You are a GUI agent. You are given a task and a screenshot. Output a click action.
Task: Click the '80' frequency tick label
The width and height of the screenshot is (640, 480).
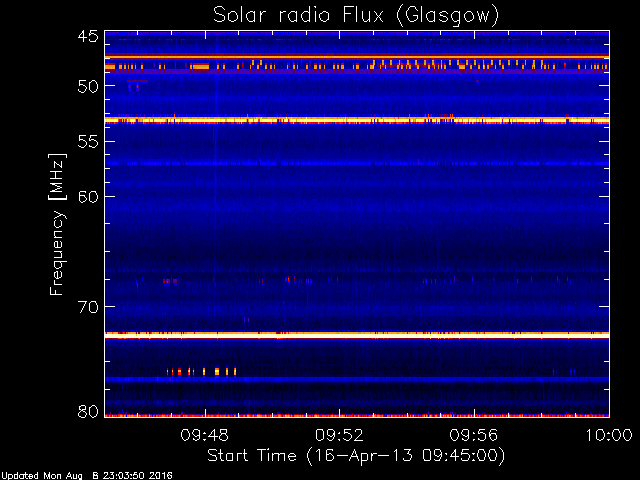pyautogui.click(x=88, y=411)
